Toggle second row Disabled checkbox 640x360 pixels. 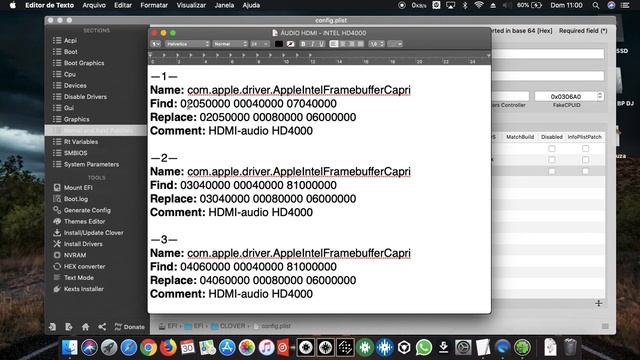(552, 160)
